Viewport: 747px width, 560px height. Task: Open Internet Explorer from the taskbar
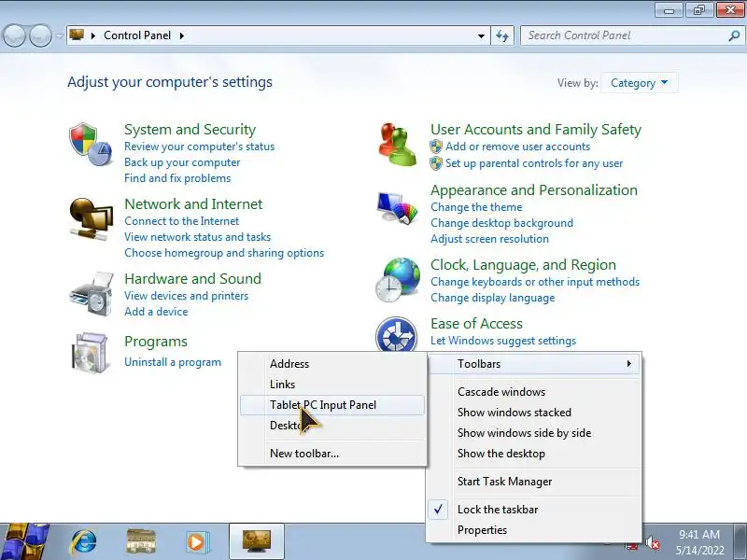84,541
